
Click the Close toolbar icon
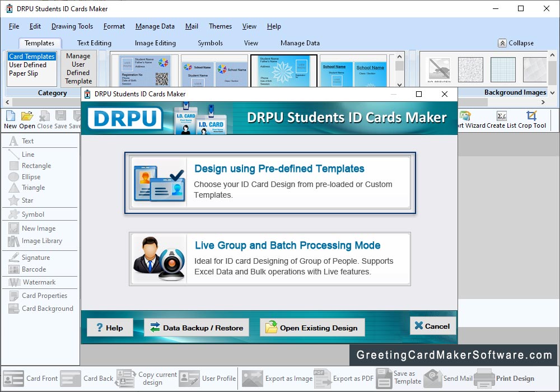tap(45, 120)
